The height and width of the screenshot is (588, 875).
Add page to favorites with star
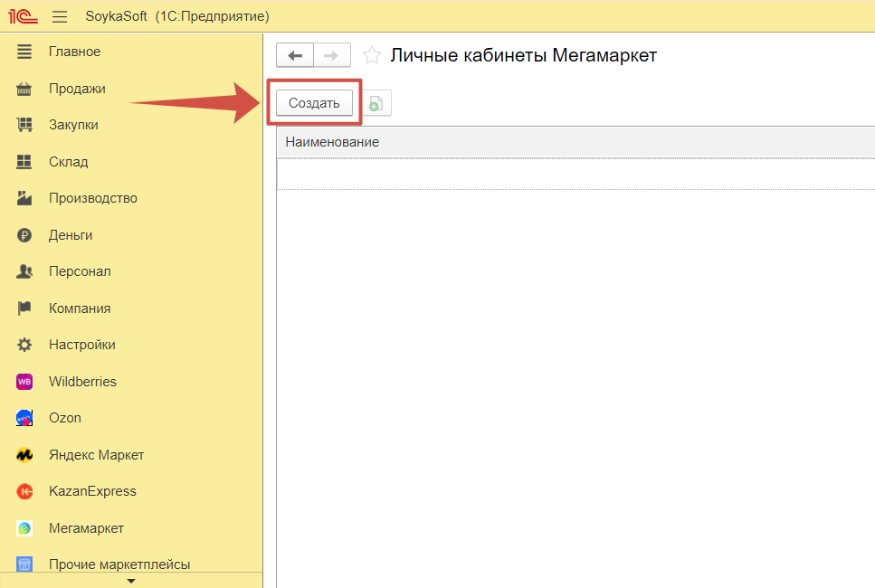pyautogui.click(x=371, y=56)
